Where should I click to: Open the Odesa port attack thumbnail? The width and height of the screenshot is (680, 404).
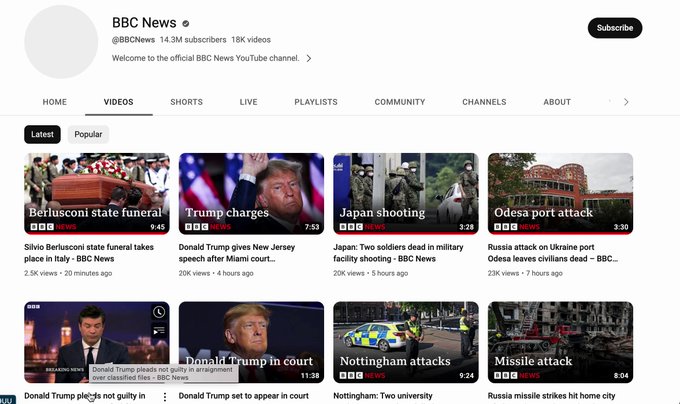[560, 194]
